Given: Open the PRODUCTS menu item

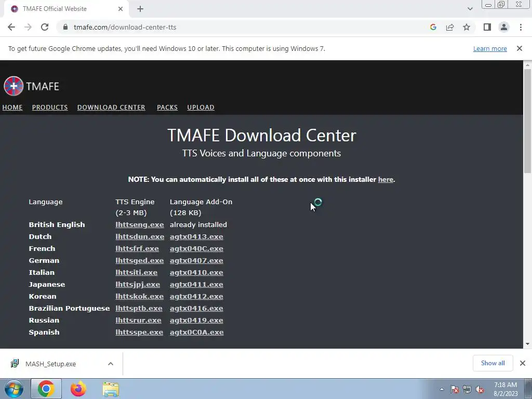Looking at the screenshot, I should (x=50, y=107).
